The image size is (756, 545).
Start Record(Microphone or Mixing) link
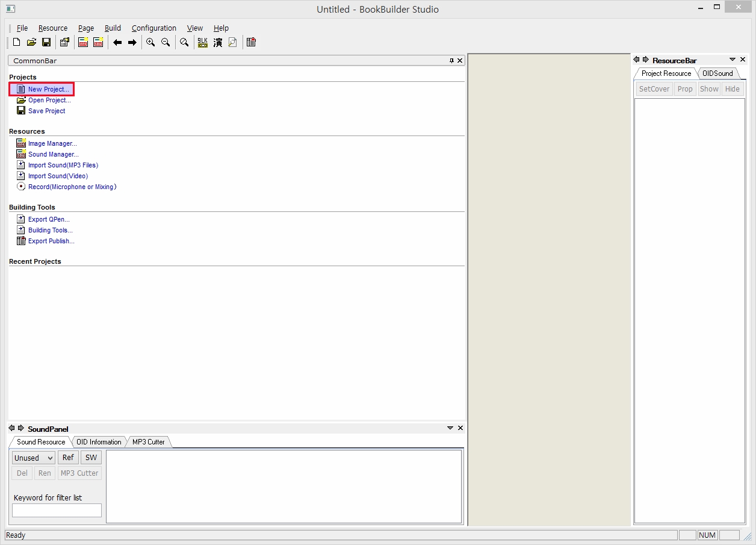[72, 187]
